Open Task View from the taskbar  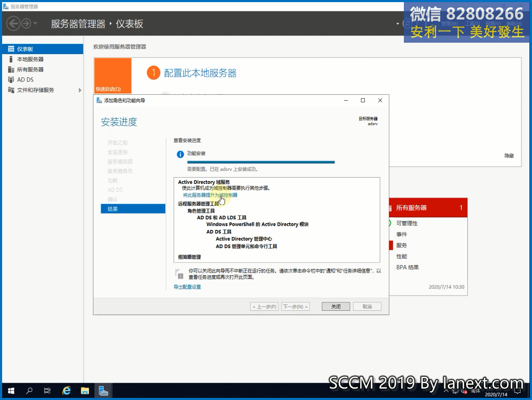pyautogui.click(x=47, y=391)
